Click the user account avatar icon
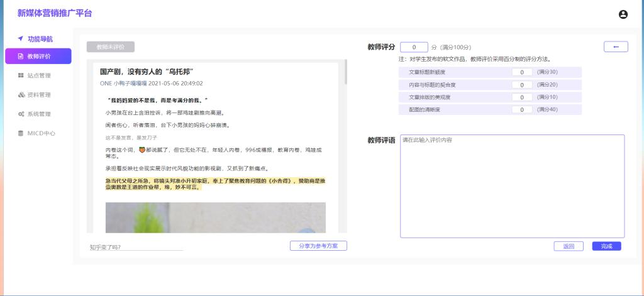The height and width of the screenshot is (296, 644). click(x=623, y=14)
